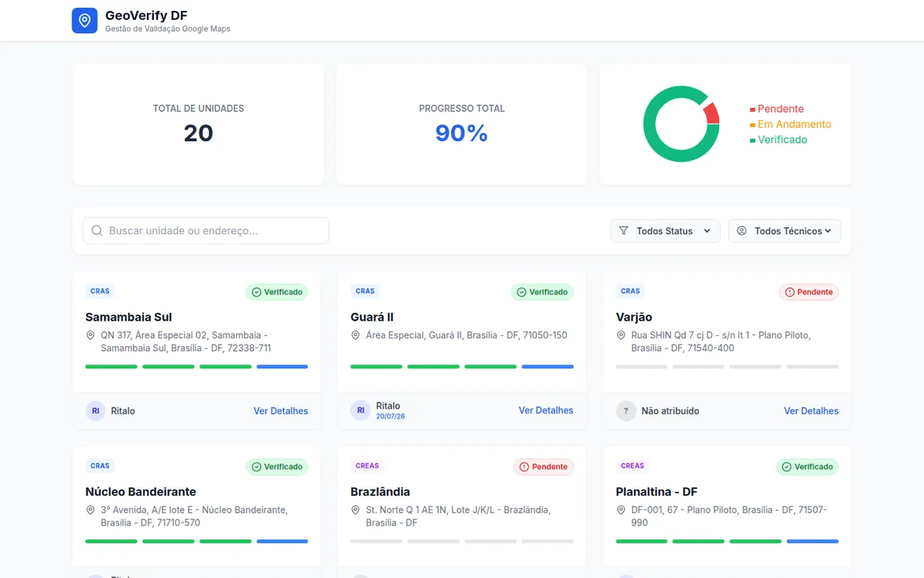This screenshot has height=578, width=924.
Task: Focus the Buscar unidade ou endereço field
Action: 206,230
